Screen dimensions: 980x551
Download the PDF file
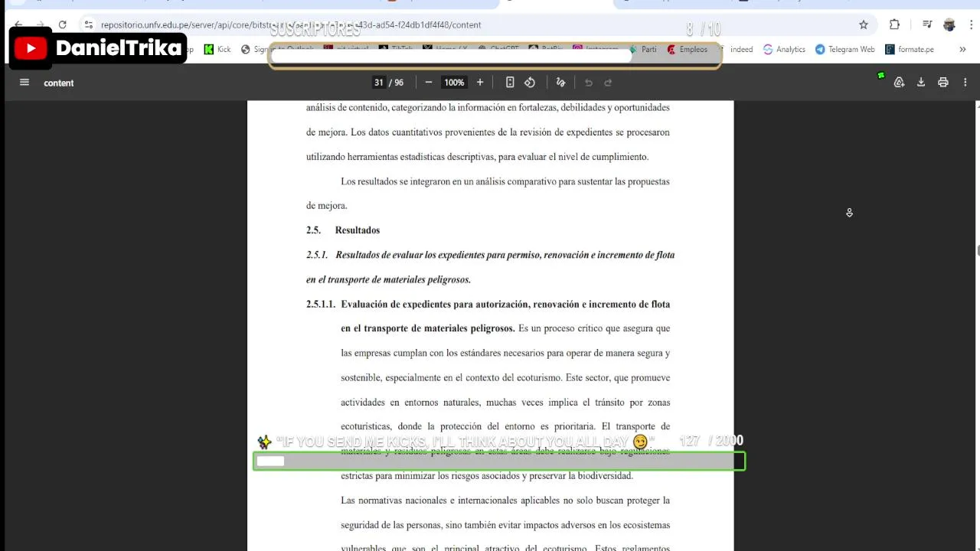coord(921,83)
